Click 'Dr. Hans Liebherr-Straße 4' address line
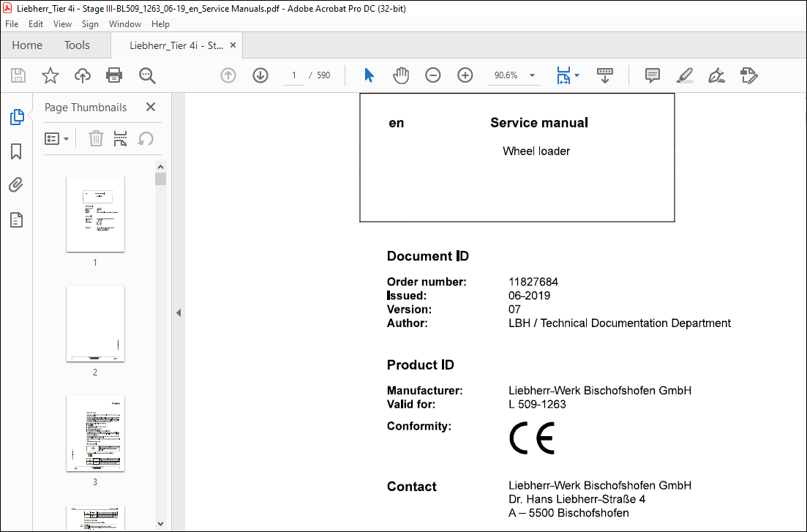 pos(577,499)
